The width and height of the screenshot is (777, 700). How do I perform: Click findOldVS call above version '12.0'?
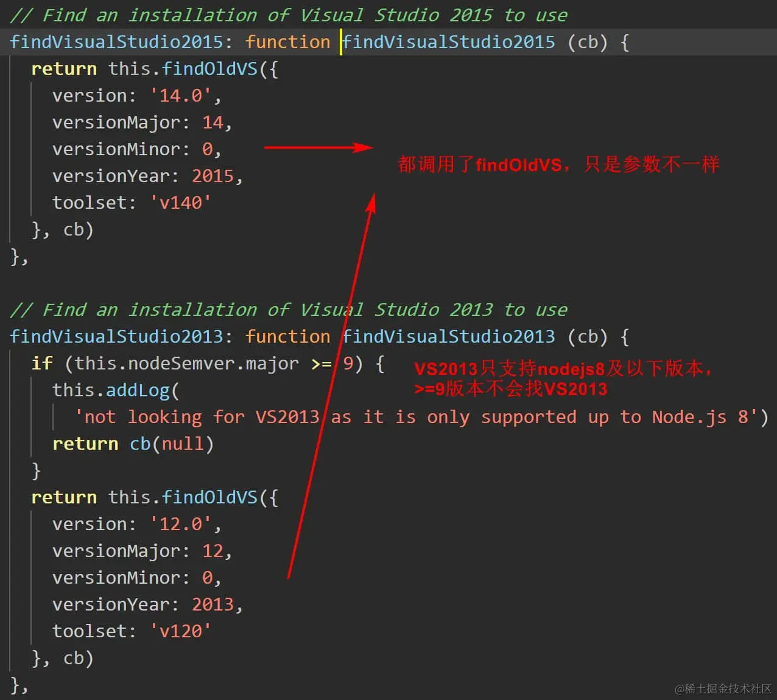pyautogui.click(x=209, y=497)
